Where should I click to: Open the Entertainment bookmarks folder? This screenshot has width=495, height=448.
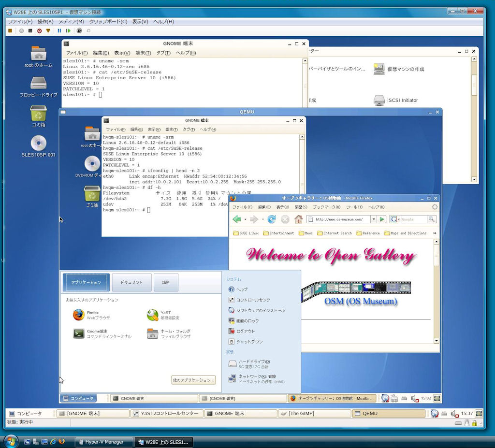pos(278,233)
